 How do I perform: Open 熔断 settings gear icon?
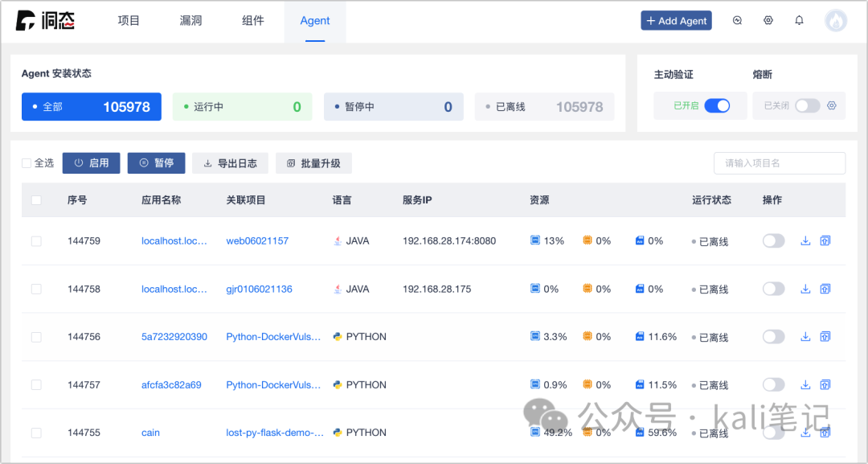click(x=832, y=105)
